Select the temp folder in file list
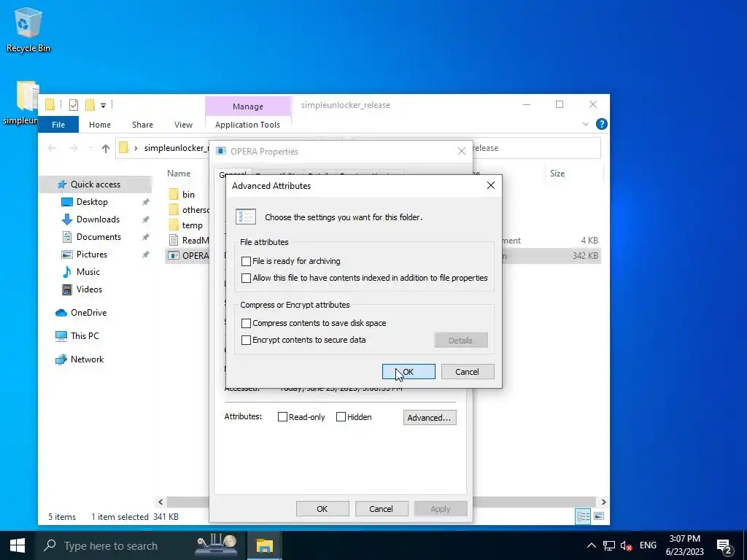The image size is (747, 560). click(x=192, y=225)
